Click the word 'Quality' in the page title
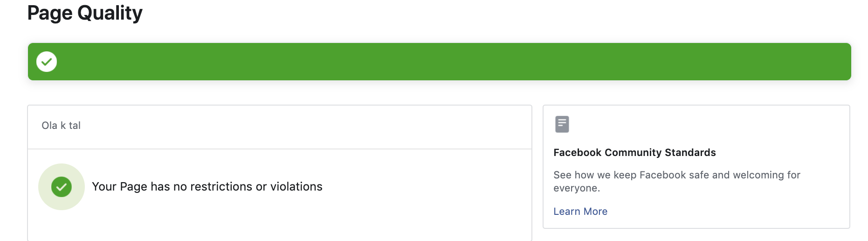868x241 pixels. point(110,13)
